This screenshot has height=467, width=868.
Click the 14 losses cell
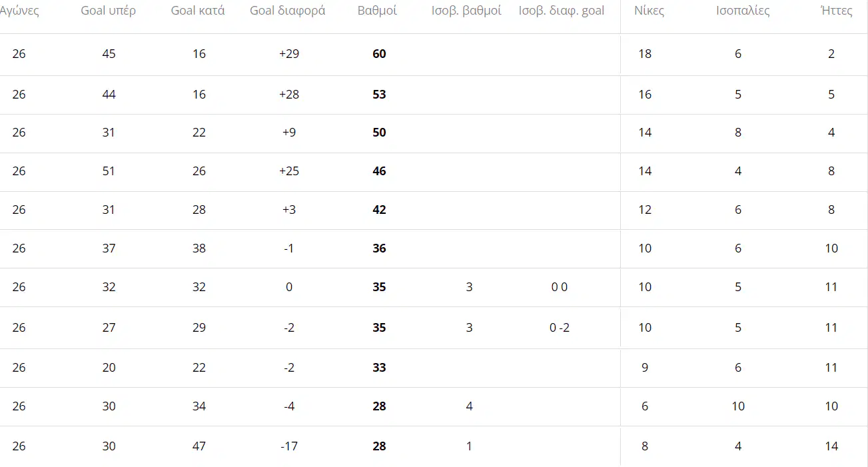(831, 446)
